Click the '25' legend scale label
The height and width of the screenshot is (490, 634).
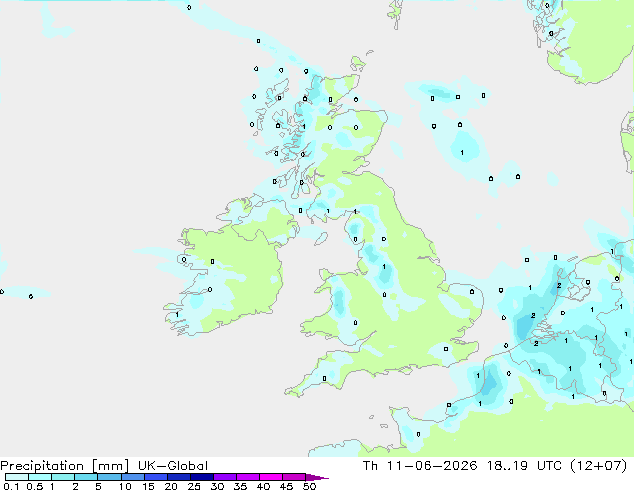pyautogui.click(x=194, y=486)
